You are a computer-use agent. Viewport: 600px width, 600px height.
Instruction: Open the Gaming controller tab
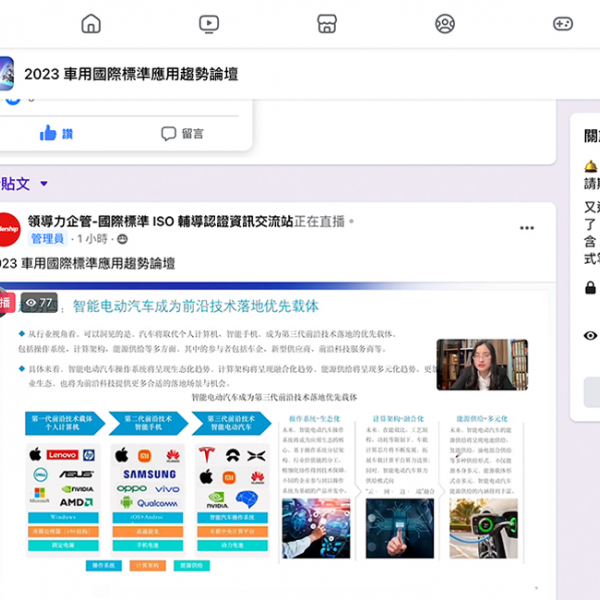[x=563, y=23]
